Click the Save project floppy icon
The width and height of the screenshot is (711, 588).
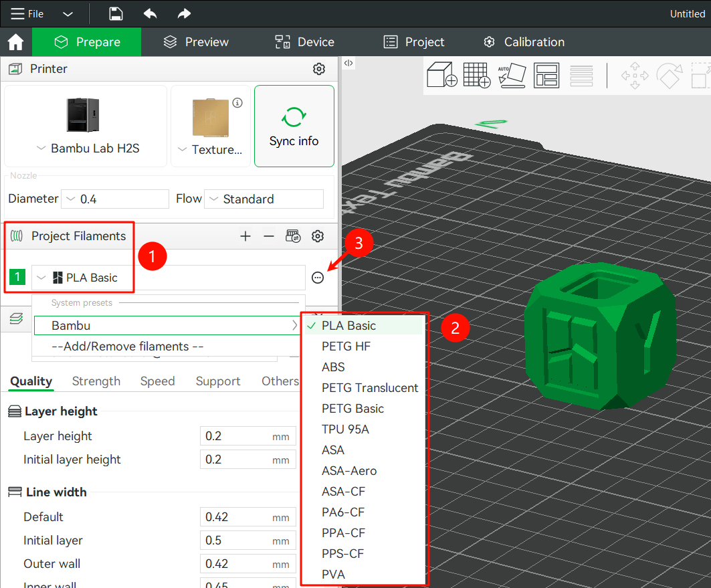coord(116,14)
